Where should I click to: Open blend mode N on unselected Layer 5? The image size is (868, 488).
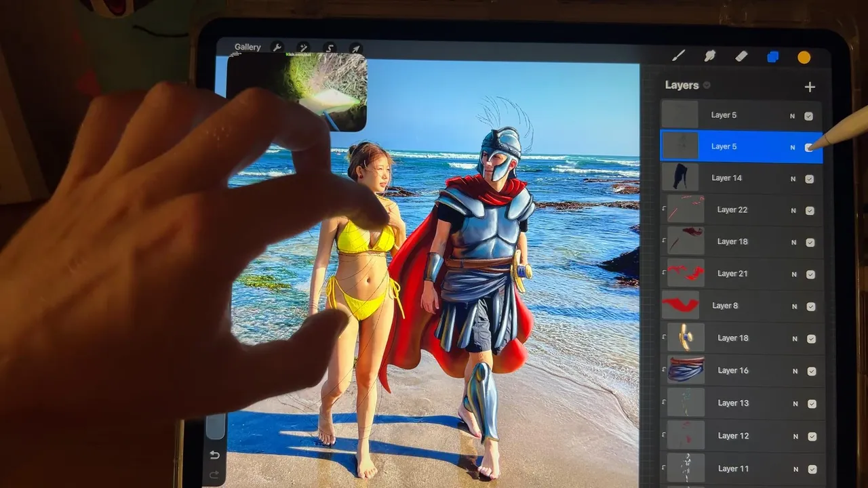pos(792,116)
